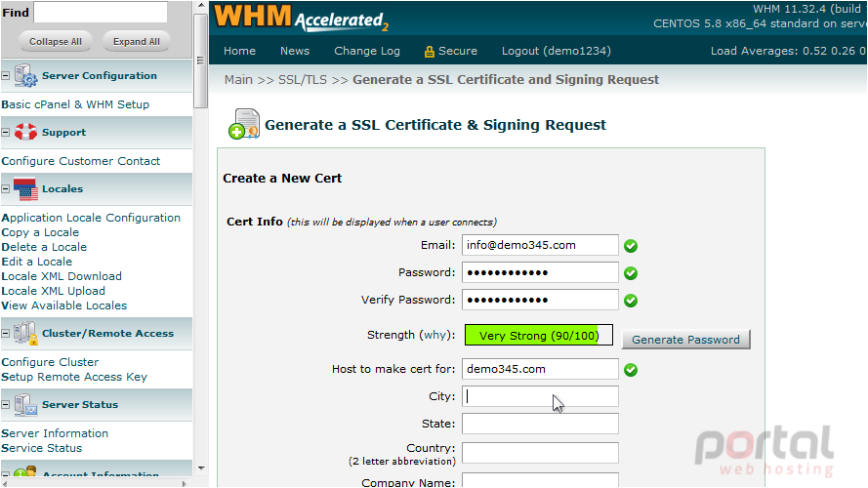Open the Home menu item

pyautogui.click(x=239, y=51)
